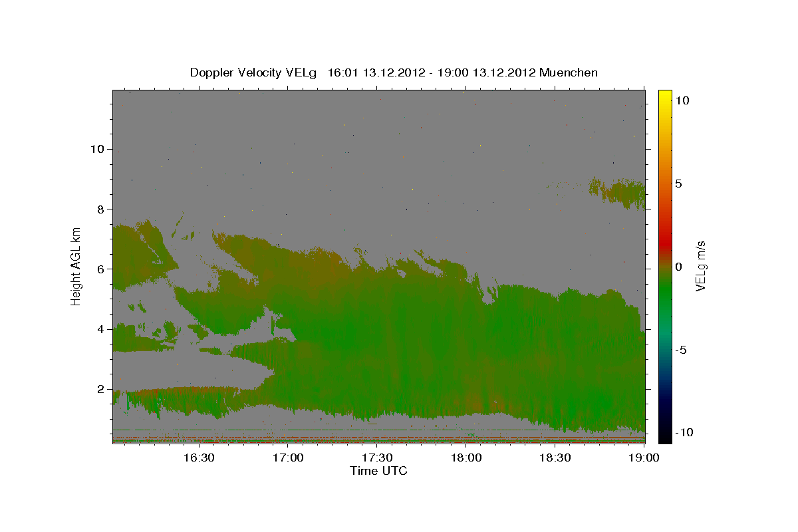Screen dimensions: 798x532
Task: Click the 19:00 time axis label
Action: (644, 458)
